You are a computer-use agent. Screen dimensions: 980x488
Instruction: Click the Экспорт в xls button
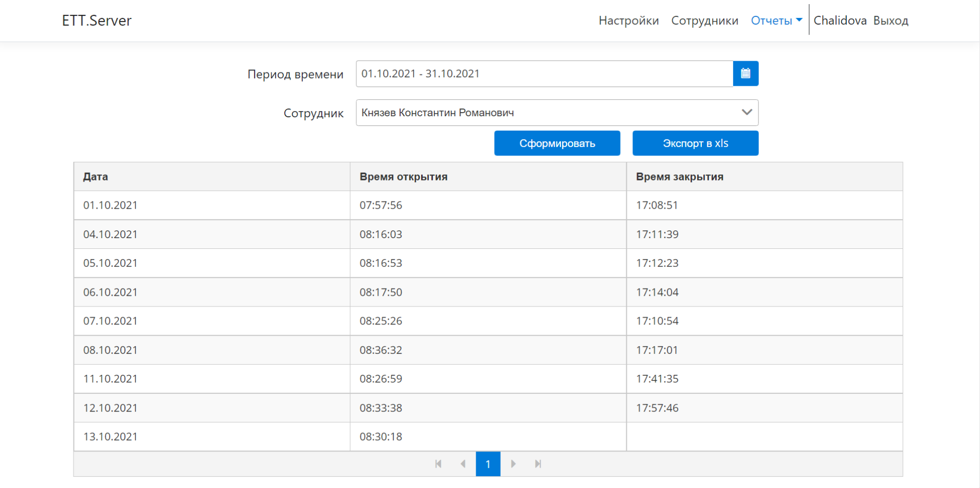tap(695, 143)
